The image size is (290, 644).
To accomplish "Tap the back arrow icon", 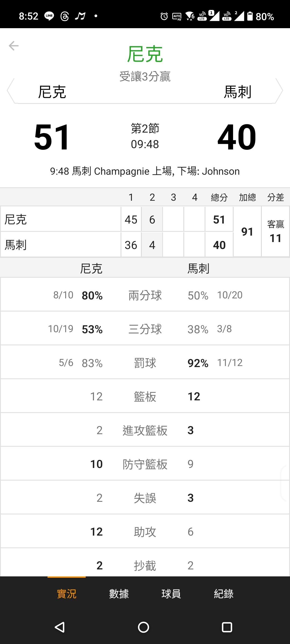I will (13, 46).
